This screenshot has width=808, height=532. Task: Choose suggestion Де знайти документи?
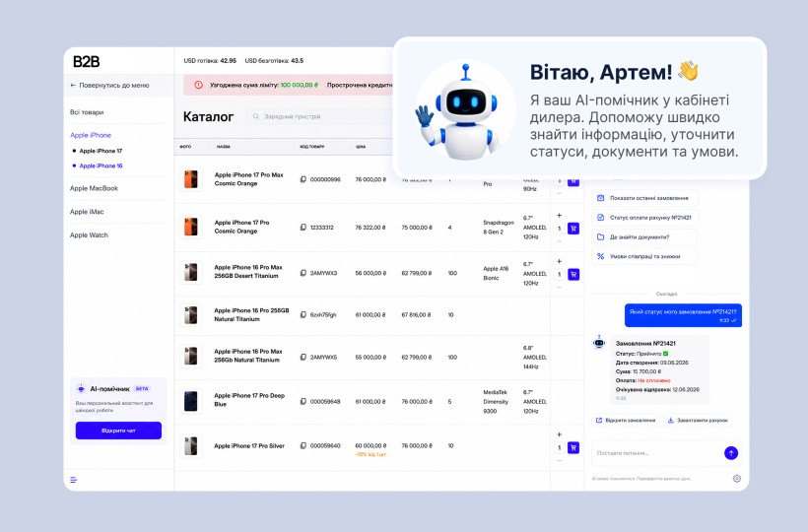click(x=644, y=237)
